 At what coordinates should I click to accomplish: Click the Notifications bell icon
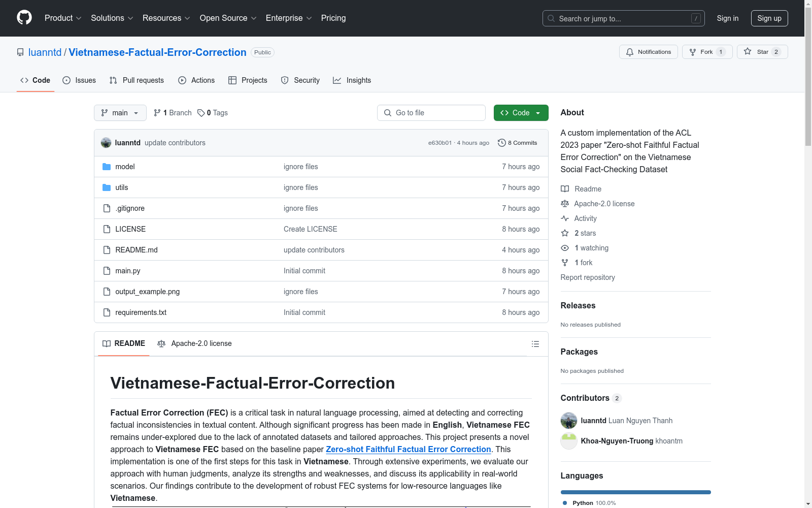630,52
